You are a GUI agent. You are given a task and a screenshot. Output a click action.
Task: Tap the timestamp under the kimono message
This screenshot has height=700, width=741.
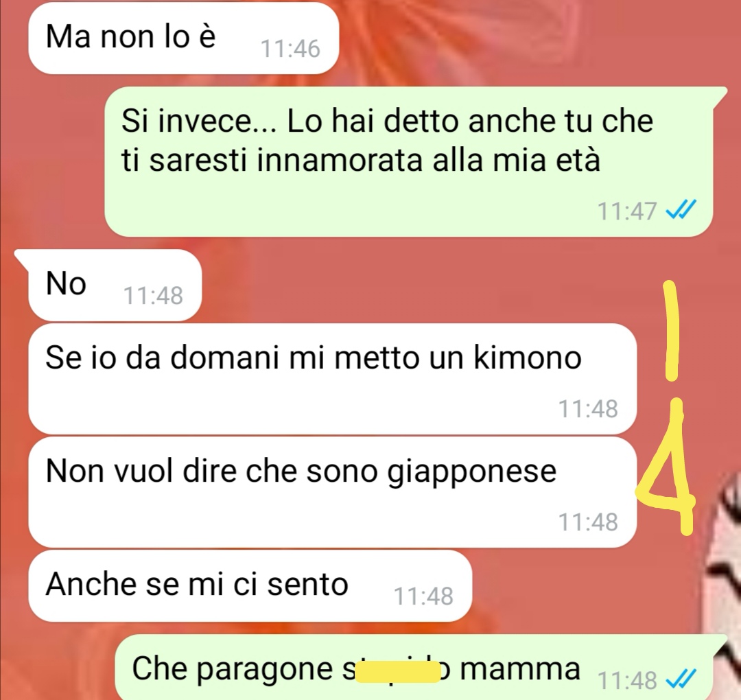pyautogui.click(x=588, y=409)
